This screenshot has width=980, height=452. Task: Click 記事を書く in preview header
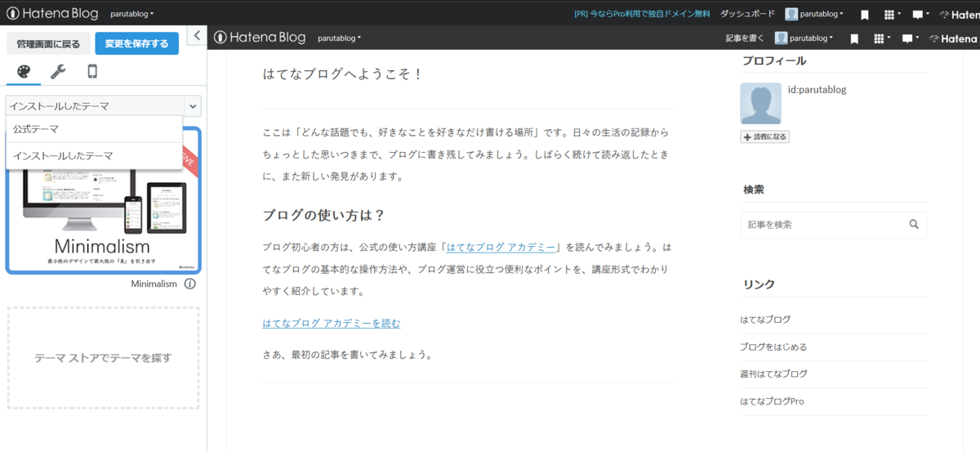coord(745,38)
